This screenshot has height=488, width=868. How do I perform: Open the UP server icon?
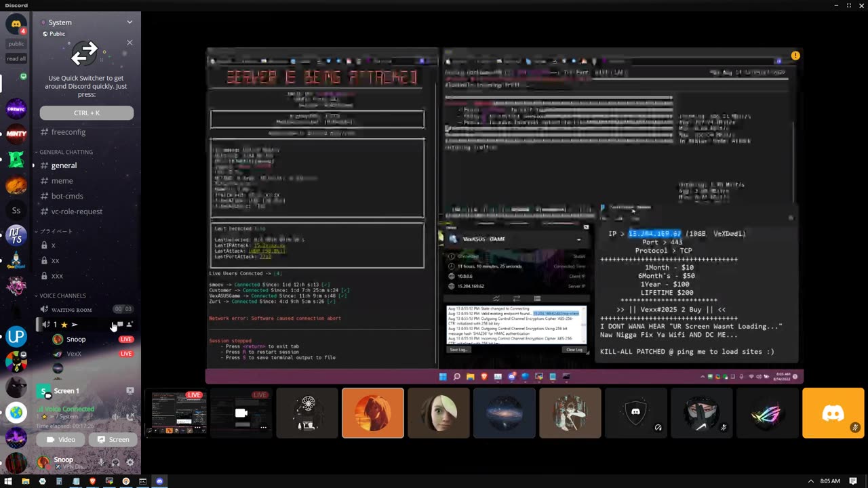click(16, 336)
